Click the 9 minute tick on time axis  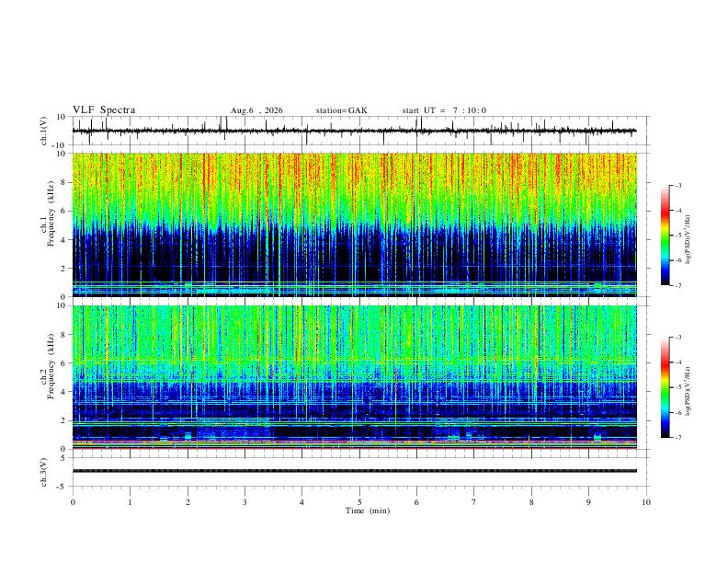(588, 502)
